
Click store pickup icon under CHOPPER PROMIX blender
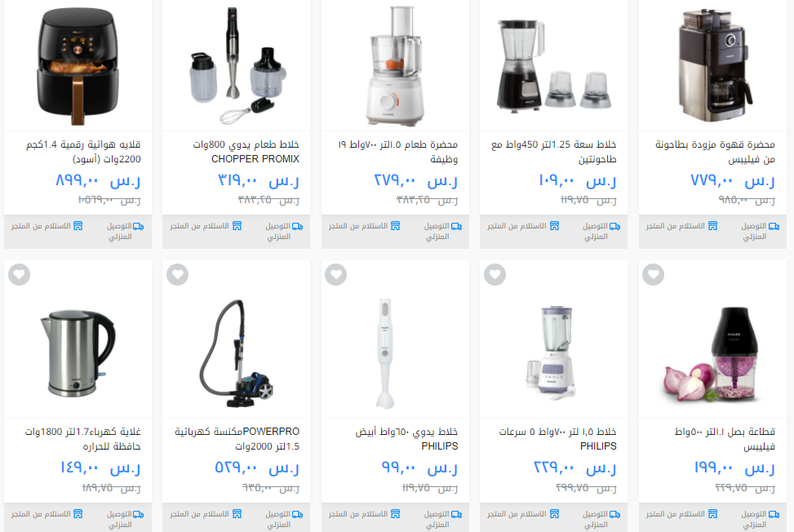(x=237, y=226)
